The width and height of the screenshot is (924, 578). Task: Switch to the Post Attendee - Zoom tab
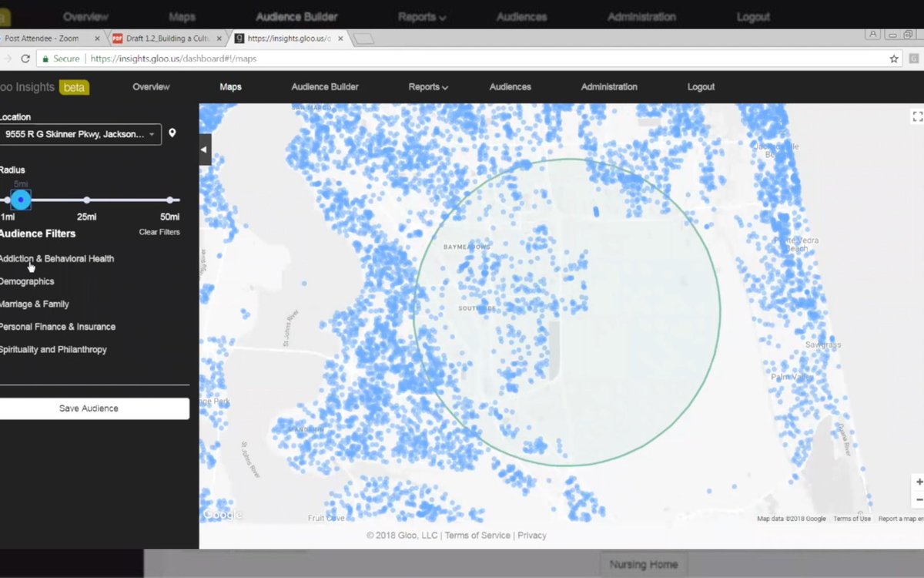pos(49,38)
